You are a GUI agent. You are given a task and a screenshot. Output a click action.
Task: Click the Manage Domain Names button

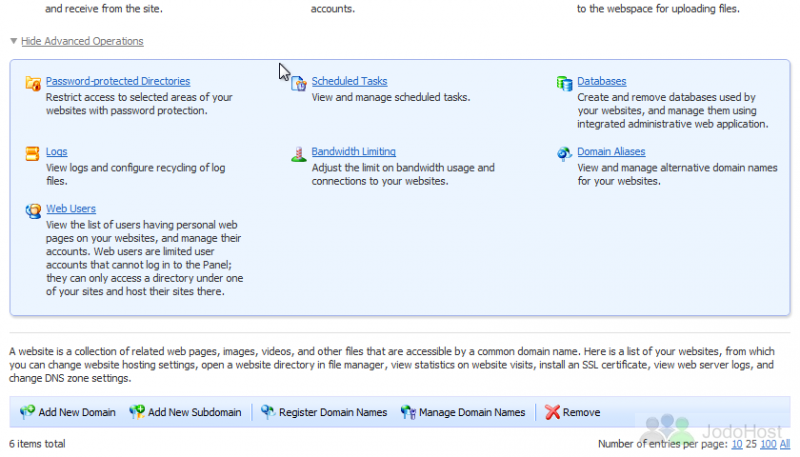[x=463, y=412]
